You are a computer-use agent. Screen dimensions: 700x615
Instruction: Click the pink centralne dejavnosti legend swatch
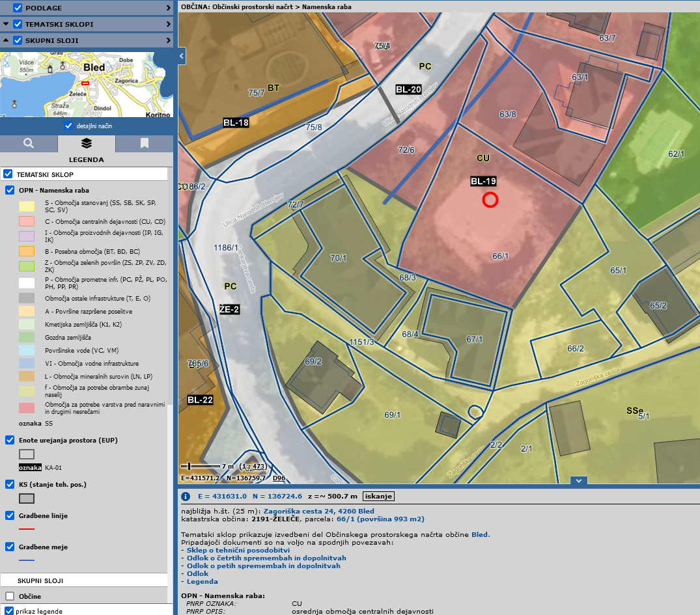pyautogui.click(x=27, y=221)
